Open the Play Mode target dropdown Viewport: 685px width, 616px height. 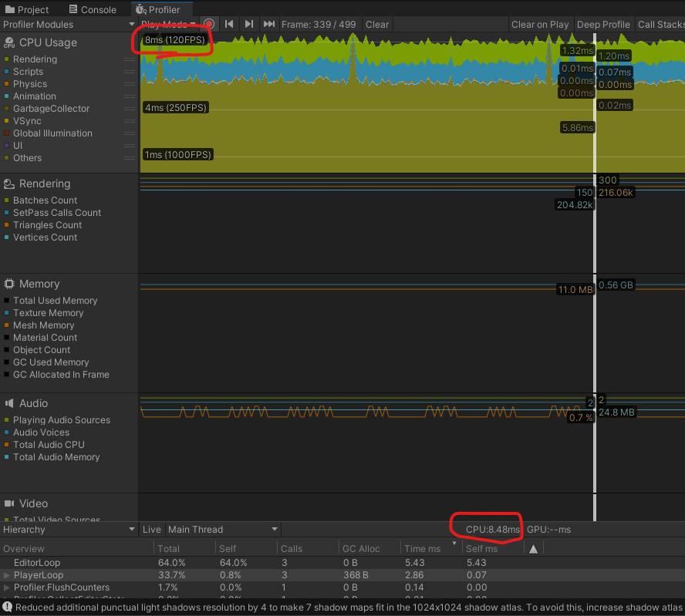click(168, 25)
